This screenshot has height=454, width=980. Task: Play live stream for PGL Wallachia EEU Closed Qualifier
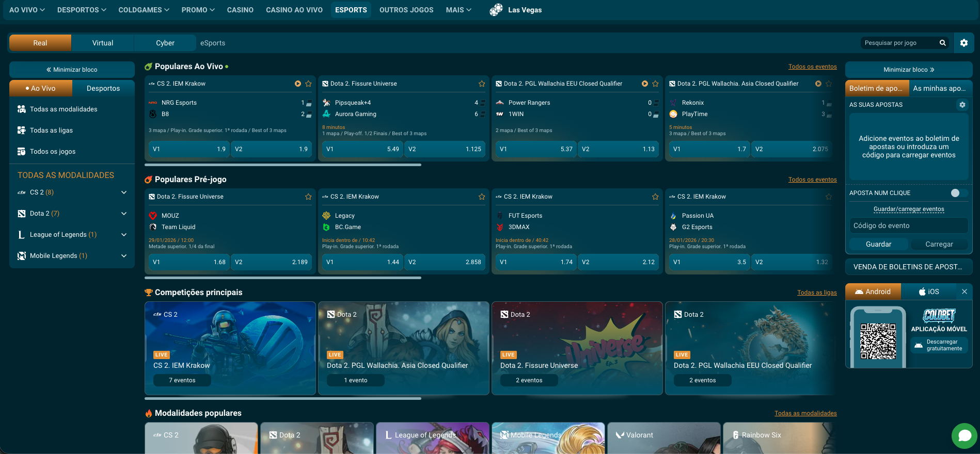[x=645, y=84]
